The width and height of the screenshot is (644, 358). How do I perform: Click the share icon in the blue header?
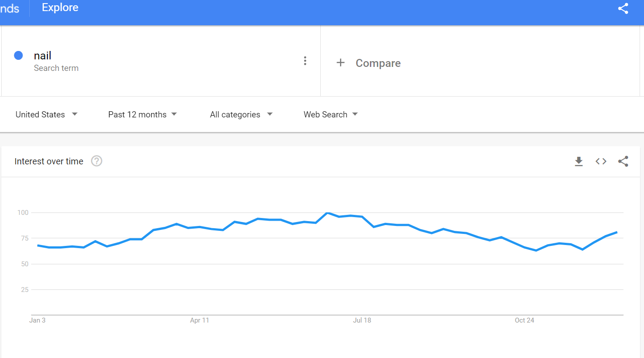623,8
